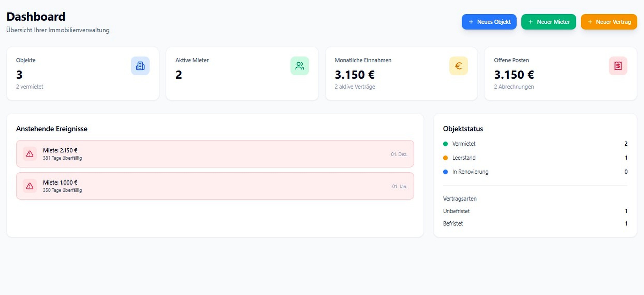Click the blue In Renovierung status dot
644x295 pixels.
445,172
